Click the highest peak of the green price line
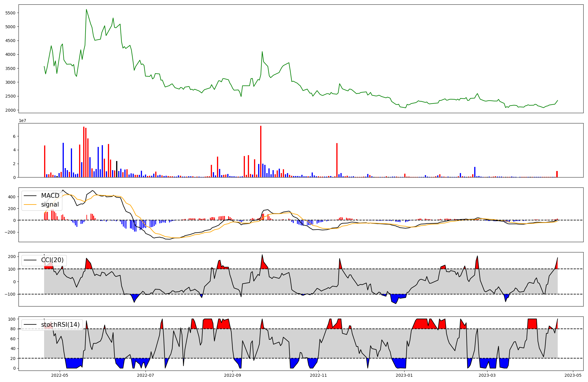588x382 pixels. click(x=86, y=10)
